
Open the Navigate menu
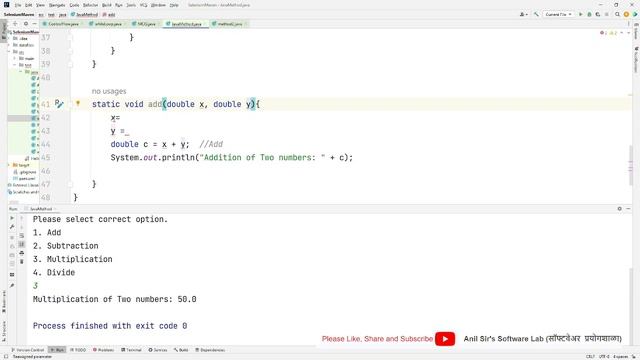coord(57,5)
